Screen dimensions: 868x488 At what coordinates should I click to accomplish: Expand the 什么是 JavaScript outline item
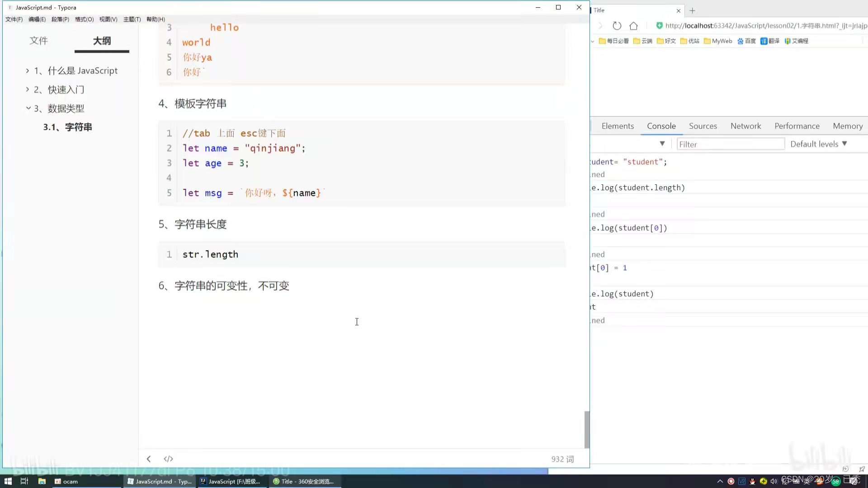(x=28, y=70)
